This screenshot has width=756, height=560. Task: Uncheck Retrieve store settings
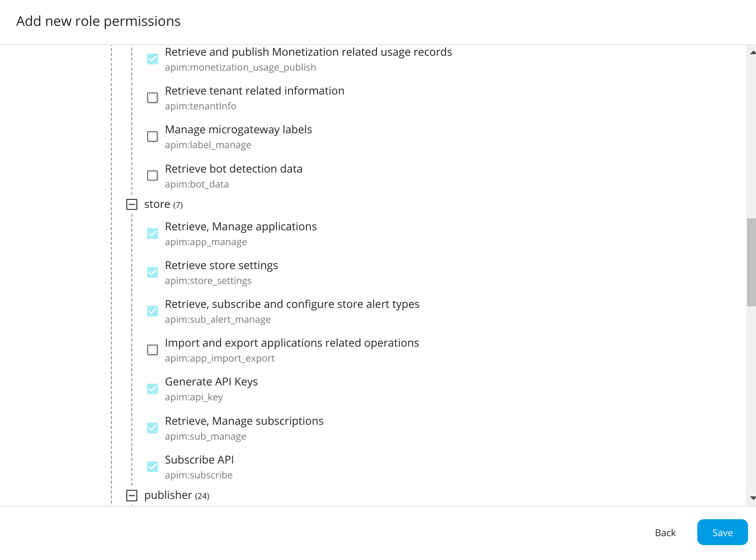(x=152, y=272)
